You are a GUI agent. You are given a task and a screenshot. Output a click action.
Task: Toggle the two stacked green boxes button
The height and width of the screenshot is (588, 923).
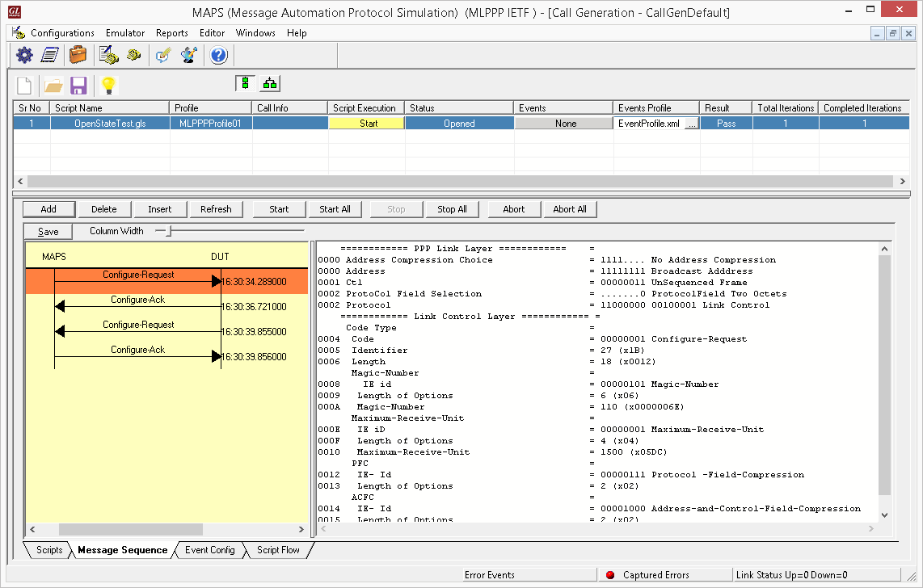point(246,83)
